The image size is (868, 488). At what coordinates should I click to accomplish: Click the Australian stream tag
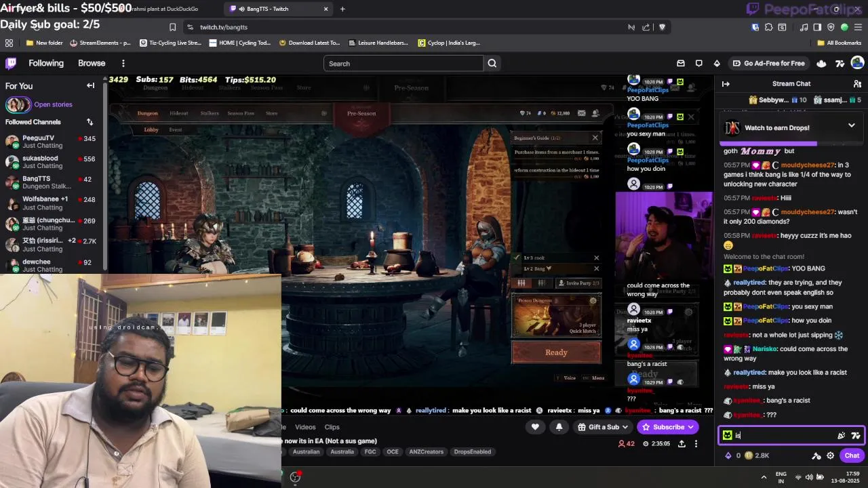tap(306, 452)
